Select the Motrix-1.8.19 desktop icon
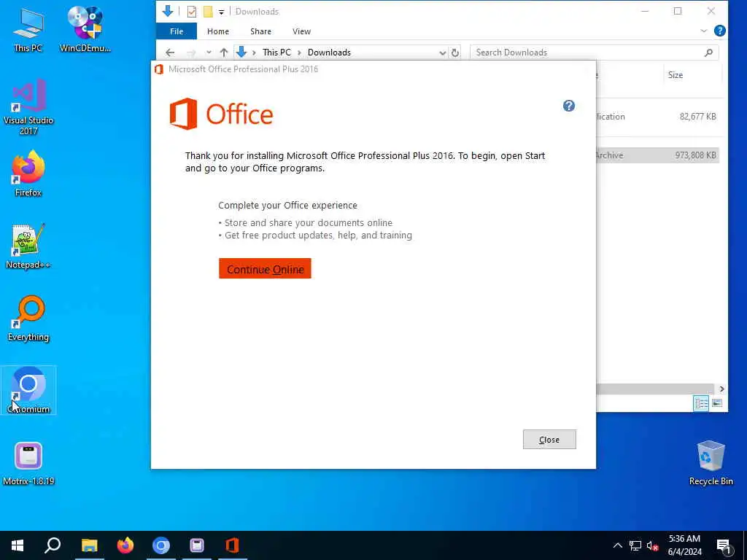This screenshot has height=560, width=747. 28,463
